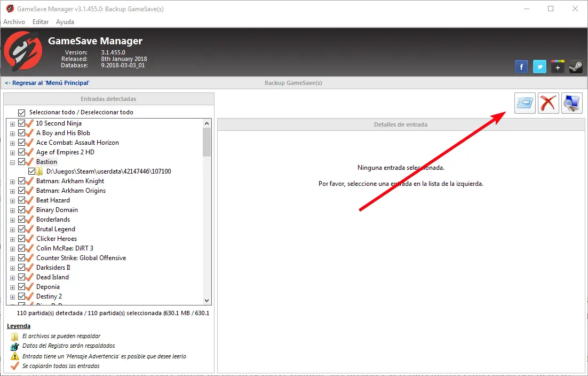The image size is (588, 376).
Task: Click the title bar app icon
Action: [10, 9]
